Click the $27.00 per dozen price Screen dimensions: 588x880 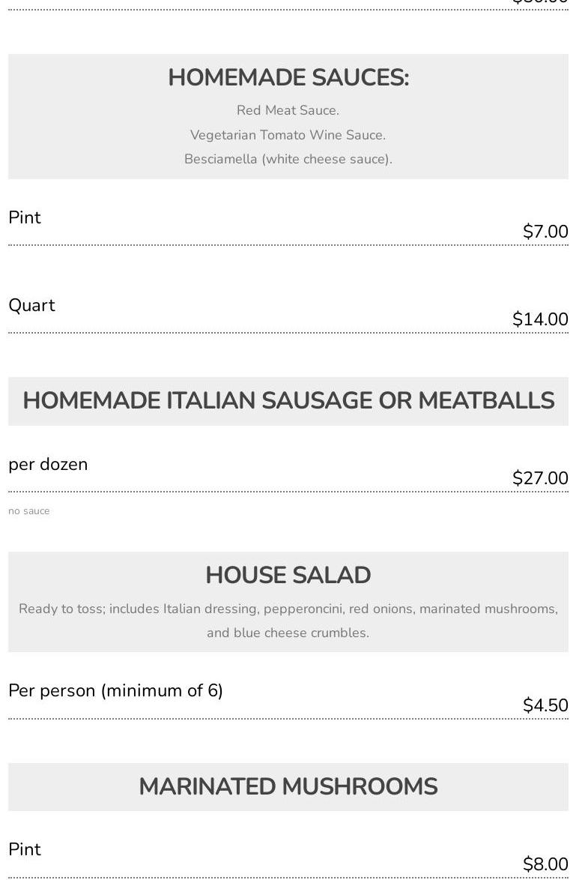click(540, 478)
